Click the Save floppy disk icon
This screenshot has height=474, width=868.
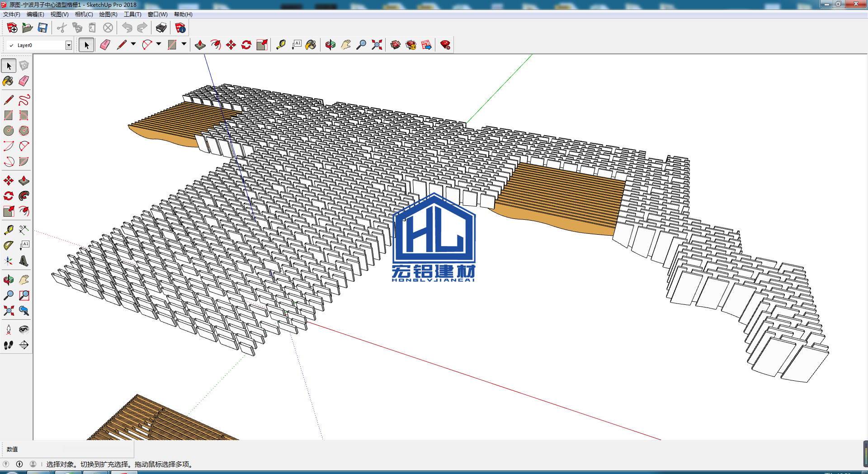(x=42, y=28)
